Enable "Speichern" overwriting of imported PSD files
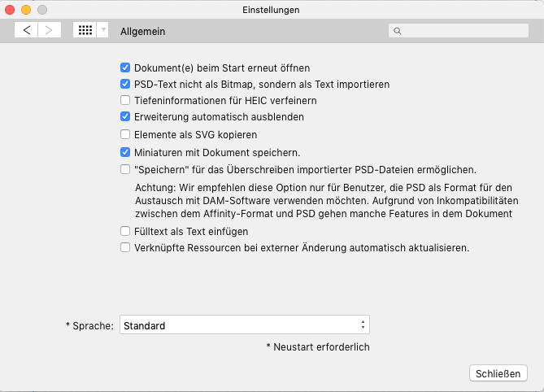Viewport: 544px width, 392px height. point(125,170)
